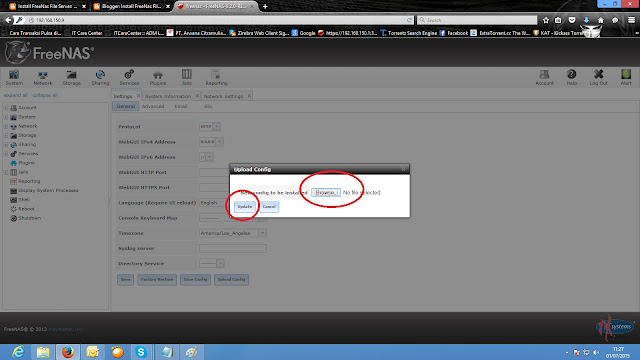The width and height of the screenshot is (640, 360).
Task: Click Firefox icon in the taskbar
Action: pos(68,352)
